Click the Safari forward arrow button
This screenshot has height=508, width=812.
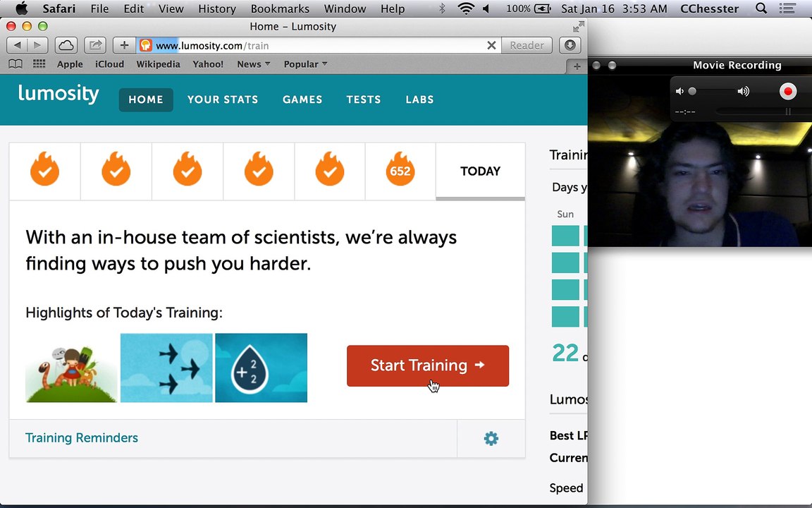[37, 45]
